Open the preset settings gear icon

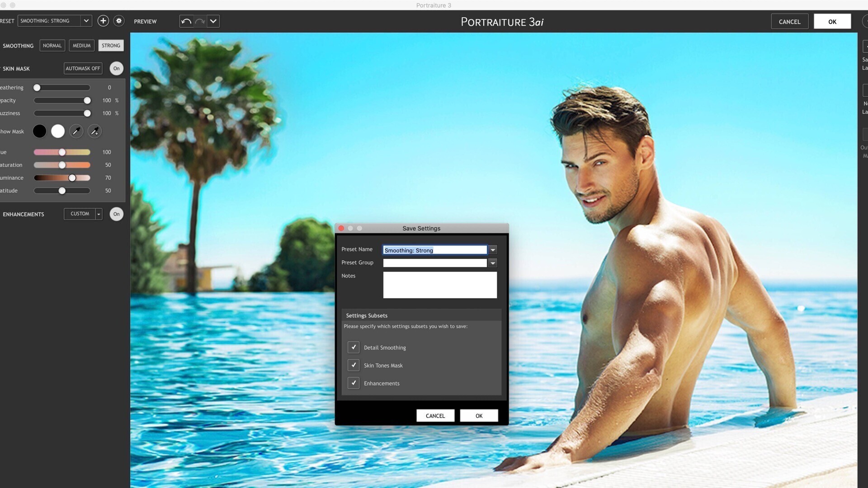point(119,21)
